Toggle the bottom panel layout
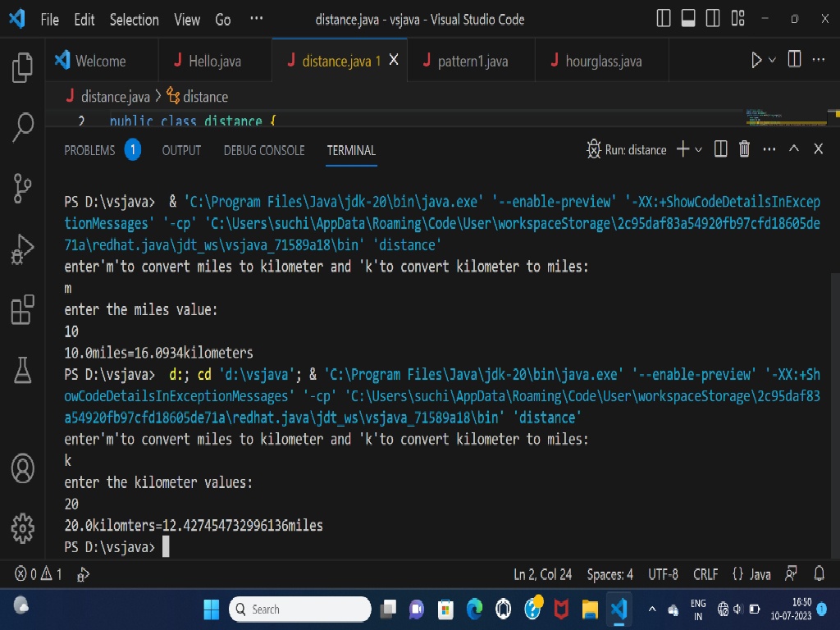 click(688, 18)
